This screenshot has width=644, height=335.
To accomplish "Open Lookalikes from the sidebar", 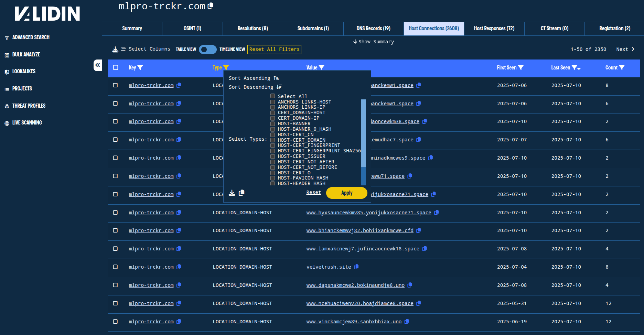I will 24,72.
